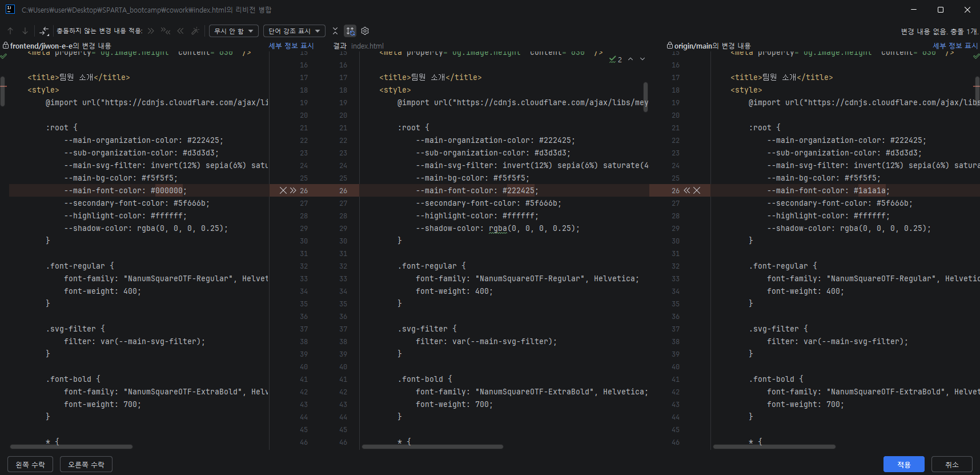Click '.font-regular {' line in result pane

point(432,266)
